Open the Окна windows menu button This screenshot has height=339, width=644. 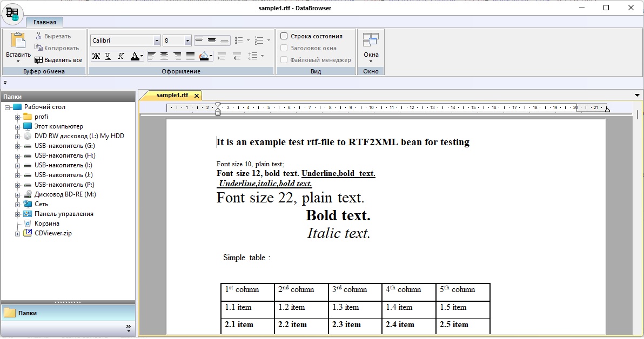click(371, 46)
